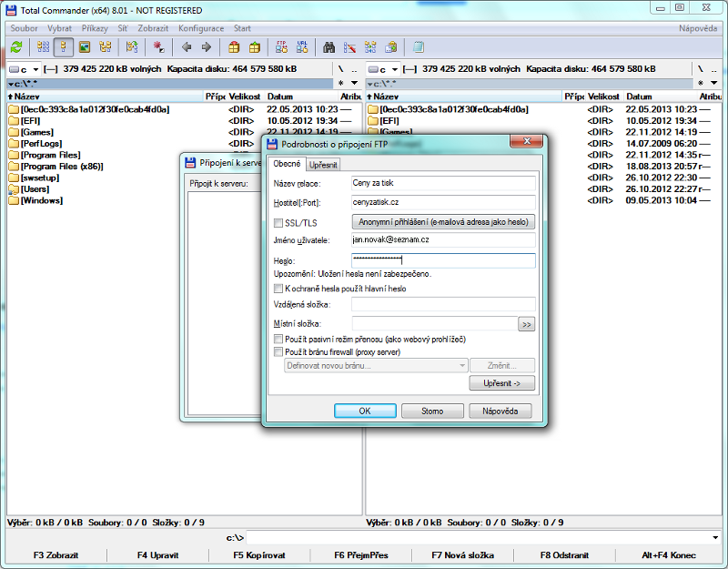Click the Název relace input field
Viewport: 728px width, 569px height.
pos(443,183)
